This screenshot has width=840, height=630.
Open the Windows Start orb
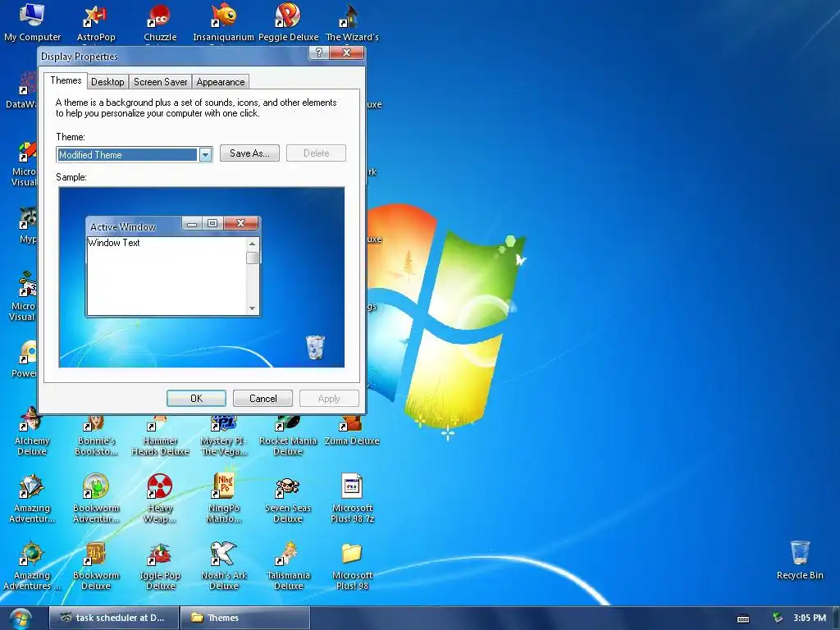pos(21,619)
